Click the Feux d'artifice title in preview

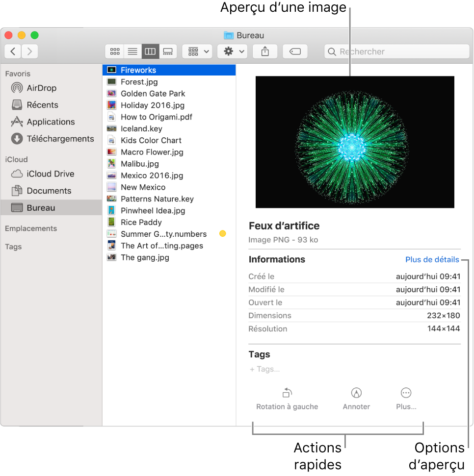click(284, 226)
